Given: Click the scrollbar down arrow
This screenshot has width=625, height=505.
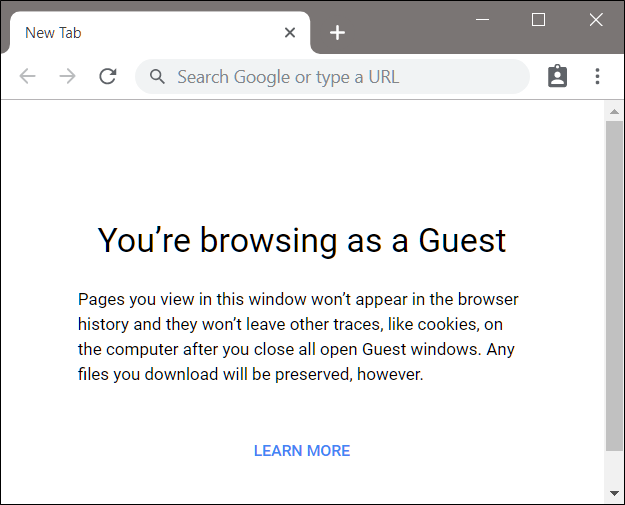Looking at the screenshot, I should tap(614, 494).
